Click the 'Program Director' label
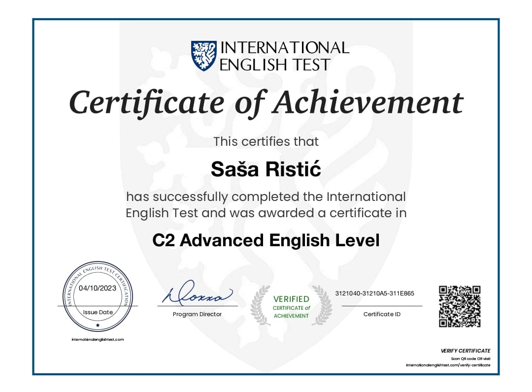Image resolution: width=532 pixels, height=392 pixels. point(197,314)
